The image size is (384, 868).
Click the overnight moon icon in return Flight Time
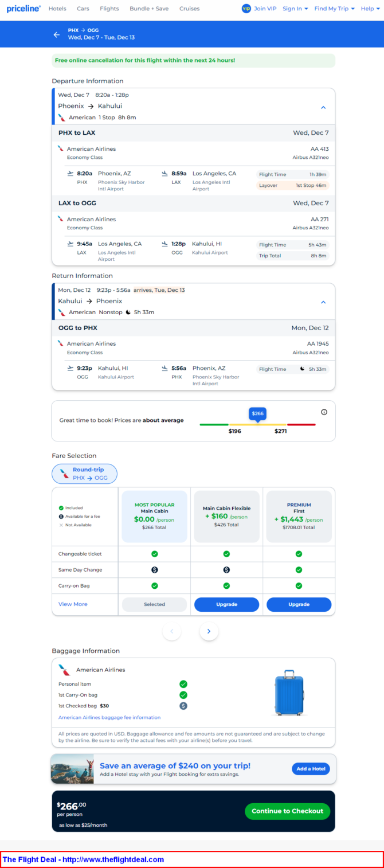(302, 369)
